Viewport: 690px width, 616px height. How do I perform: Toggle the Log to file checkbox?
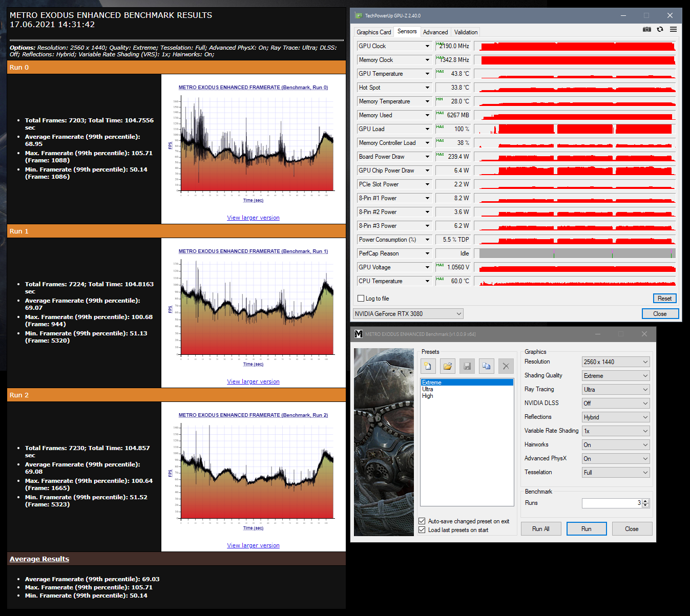click(x=361, y=299)
